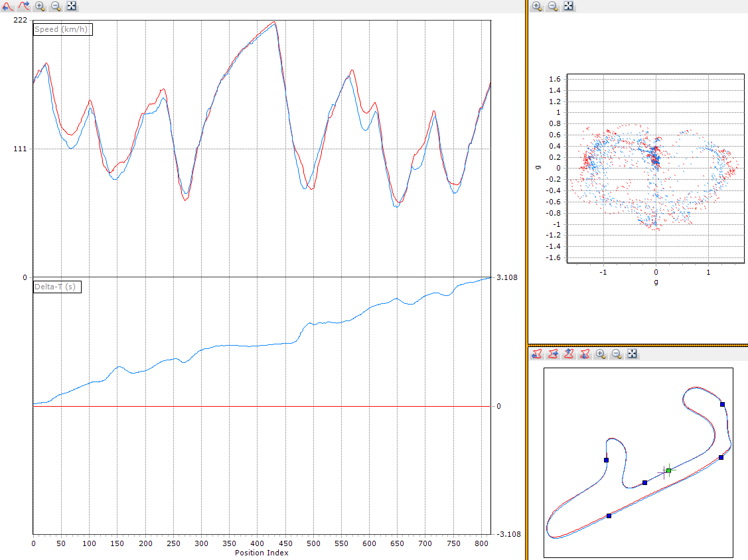
Task: Pan track map up
Action: 569,354
